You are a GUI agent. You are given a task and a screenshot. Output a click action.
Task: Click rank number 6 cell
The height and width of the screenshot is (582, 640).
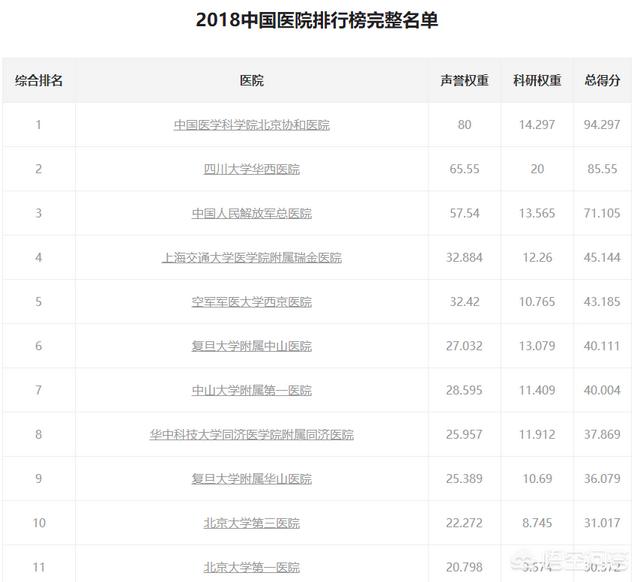pos(39,346)
